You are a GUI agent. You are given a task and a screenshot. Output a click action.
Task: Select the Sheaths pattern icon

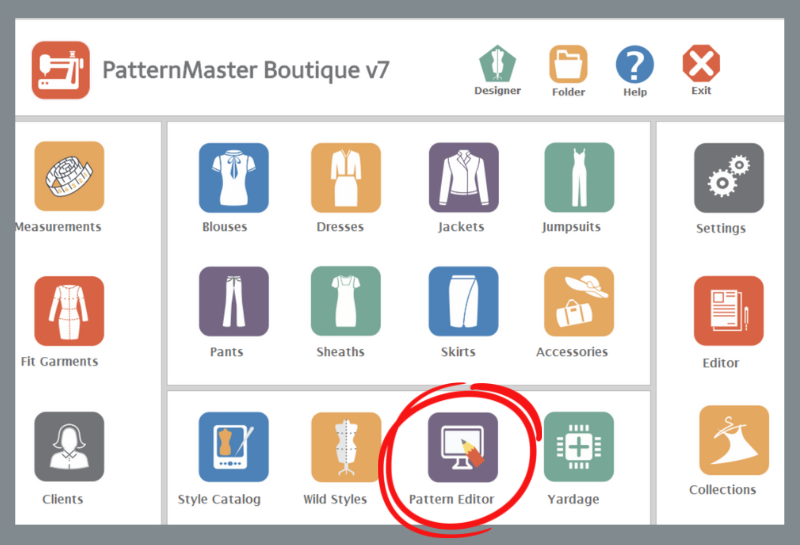pyautogui.click(x=346, y=301)
